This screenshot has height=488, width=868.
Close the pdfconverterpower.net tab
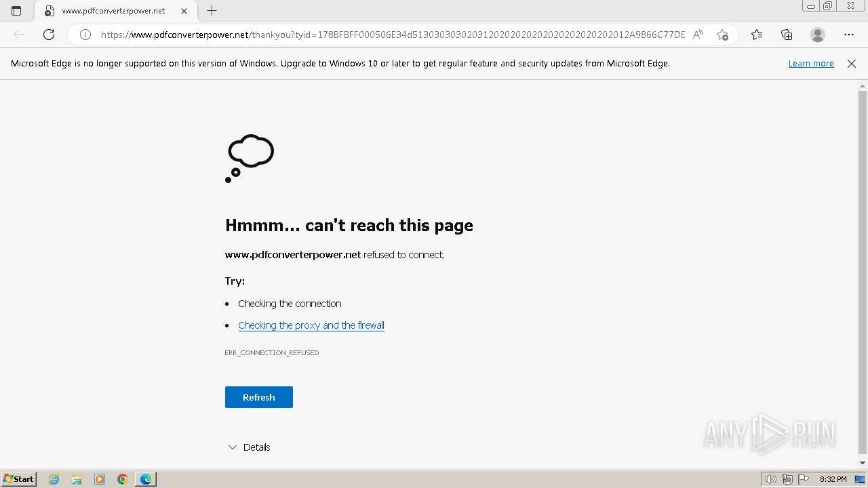click(184, 11)
